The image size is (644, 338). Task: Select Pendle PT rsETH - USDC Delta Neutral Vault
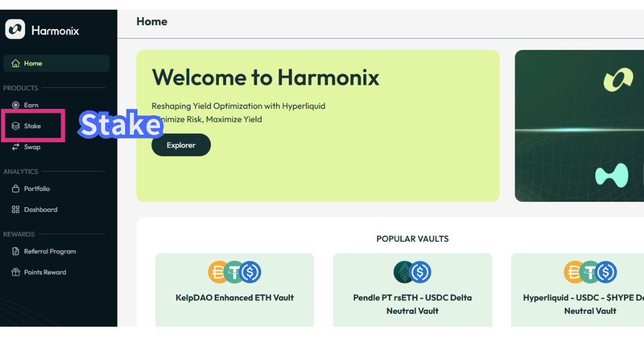click(412, 290)
